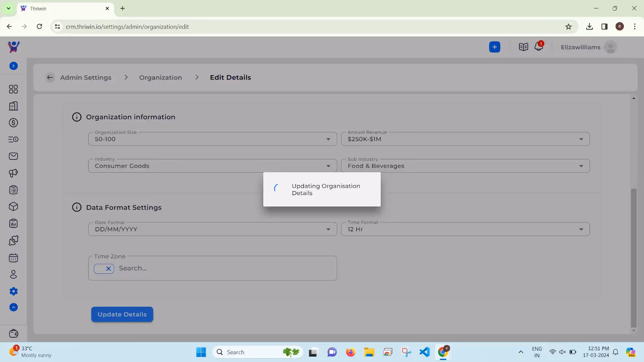Viewport: 644px width, 362px height.
Task: Reload the page with browser refresh button
Action: coord(39,27)
